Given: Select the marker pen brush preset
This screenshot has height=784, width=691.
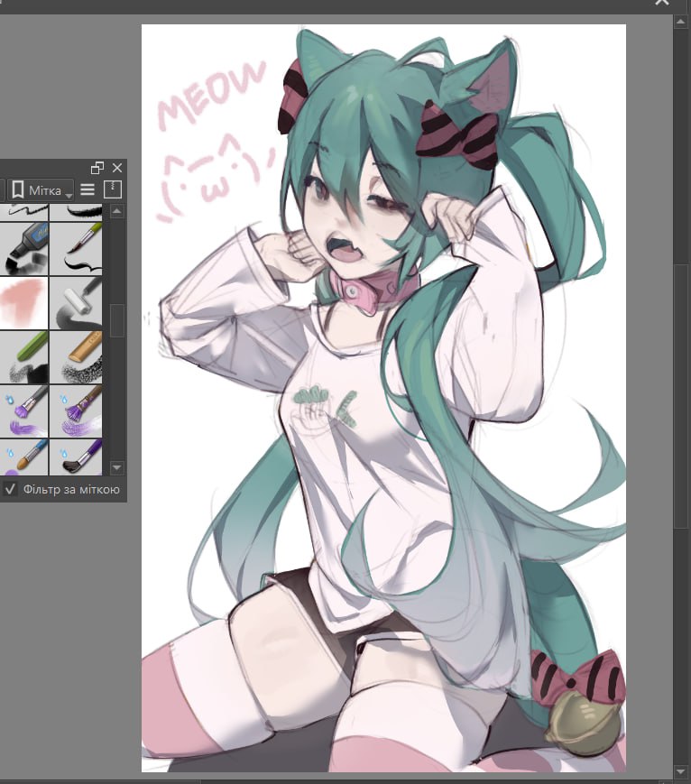Looking at the screenshot, I should [x=23, y=248].
